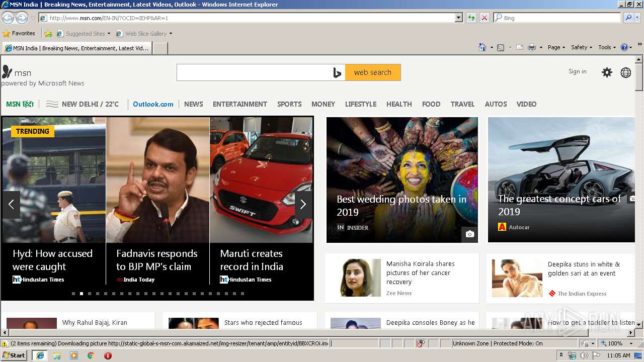The height and width of the screenshot is (362, 644).
Task: Click the web search button
Action: pos(373,72)
